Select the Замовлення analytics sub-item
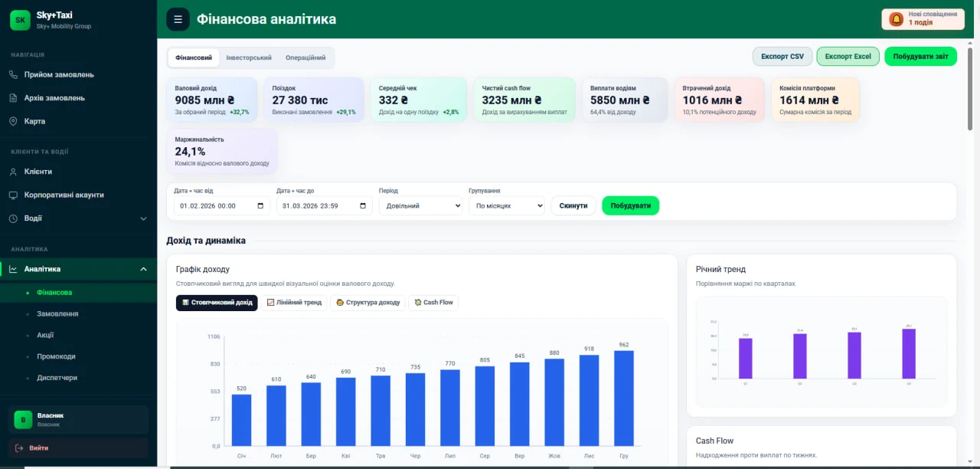This screenshot has height=469, width=980. pos(79,313)
